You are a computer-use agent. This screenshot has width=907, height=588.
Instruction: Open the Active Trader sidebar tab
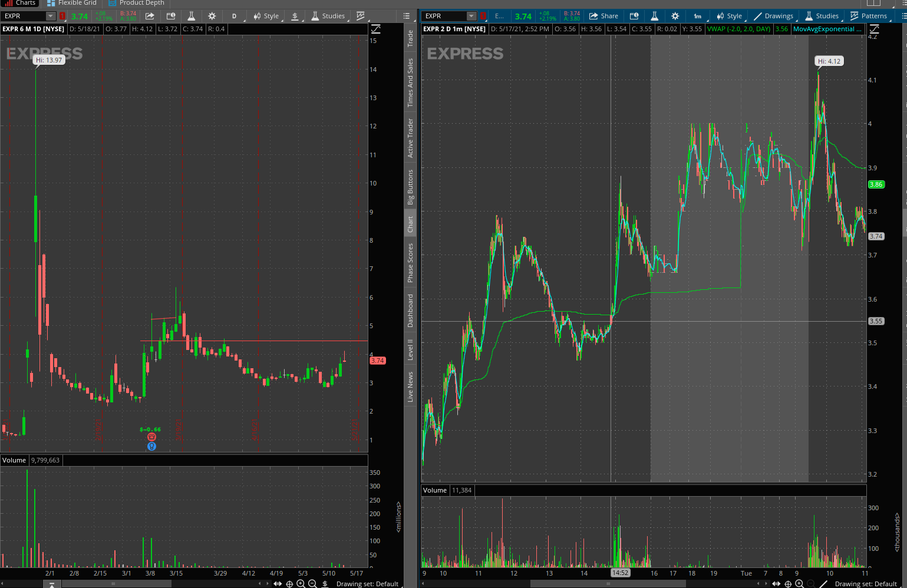point(410,138)
